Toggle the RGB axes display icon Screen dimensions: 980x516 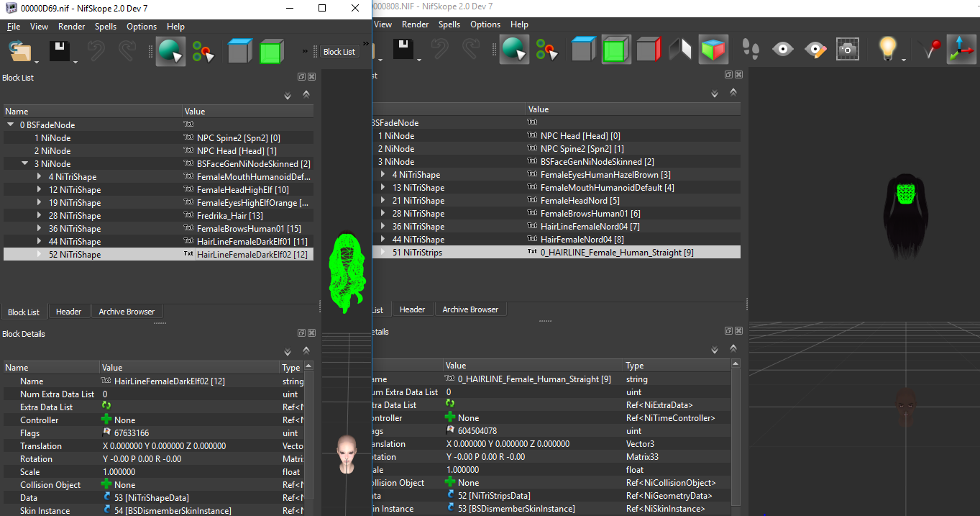click(x=962, y=49)
